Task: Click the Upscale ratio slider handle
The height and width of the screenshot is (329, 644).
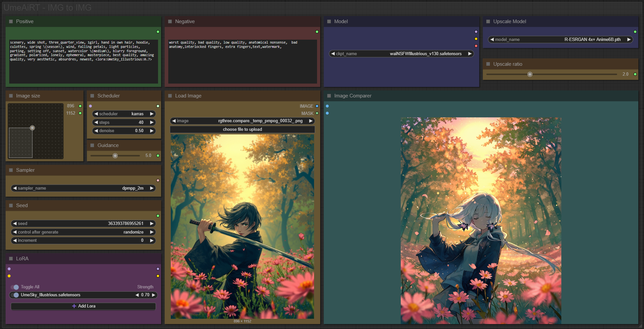Action: coord(530,74)
